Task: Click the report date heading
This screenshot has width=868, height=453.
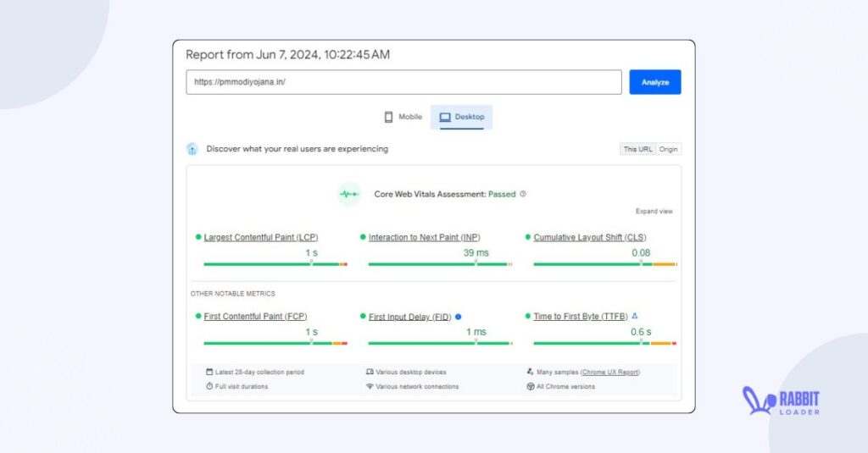Action: (x=288, y=55)
